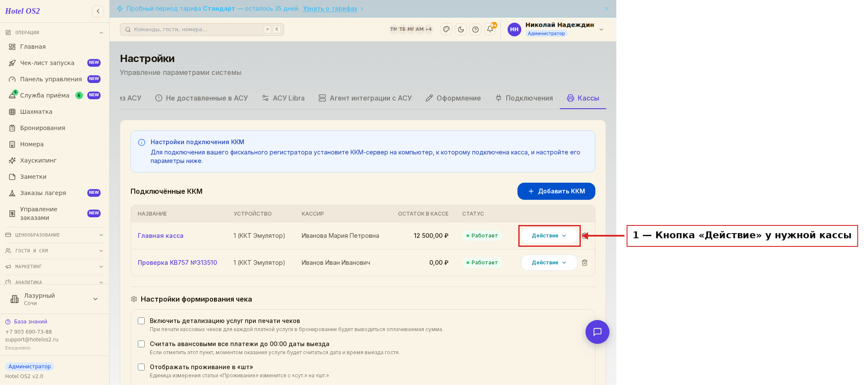This screenshot has width=868, height=385.
Task: Click the Номера sidebar icon
Action: (12, 144)
